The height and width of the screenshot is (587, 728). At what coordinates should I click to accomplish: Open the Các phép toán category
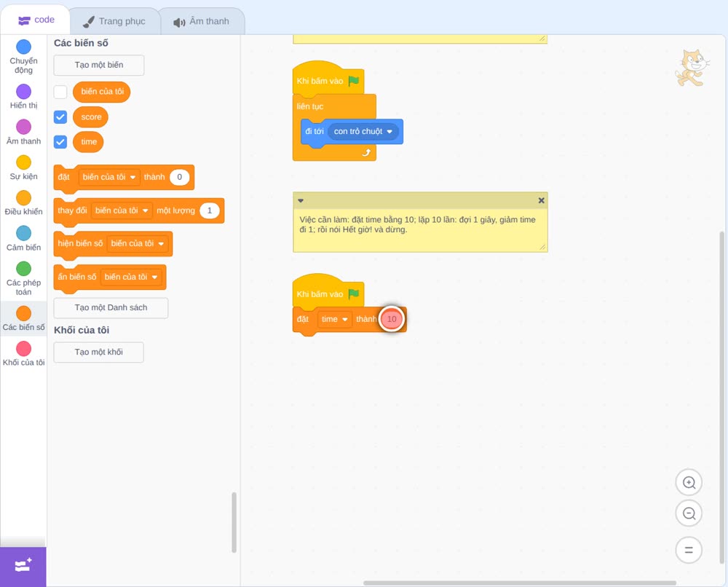click(x=24, y=278)
